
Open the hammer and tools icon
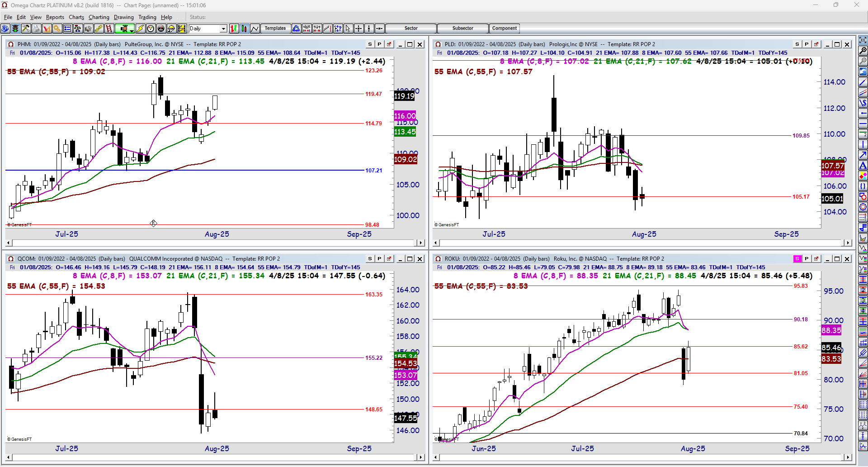coord(26,29)
